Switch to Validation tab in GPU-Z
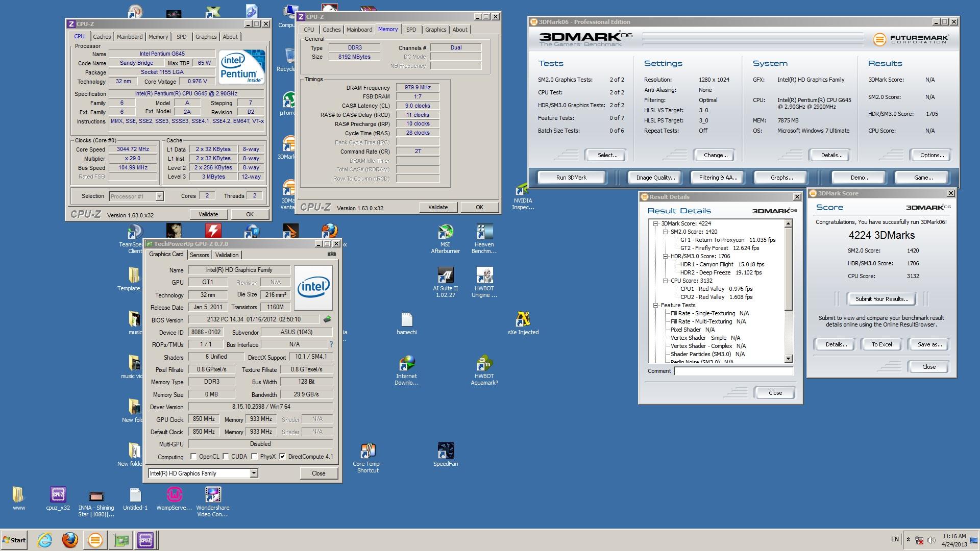 (227, 255)
